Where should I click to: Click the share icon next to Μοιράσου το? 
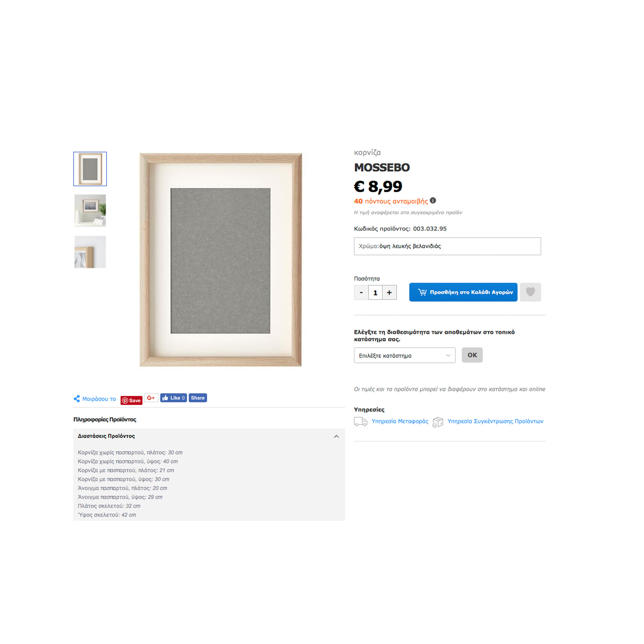pos(76,398)
